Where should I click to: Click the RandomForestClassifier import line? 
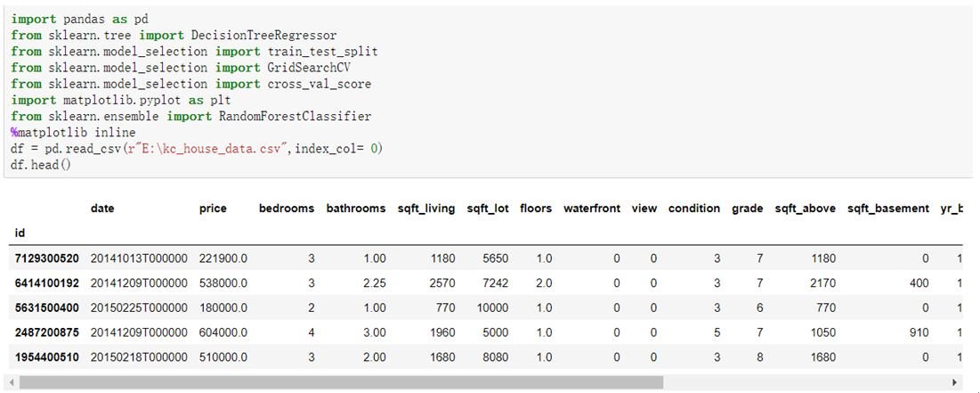191,117
